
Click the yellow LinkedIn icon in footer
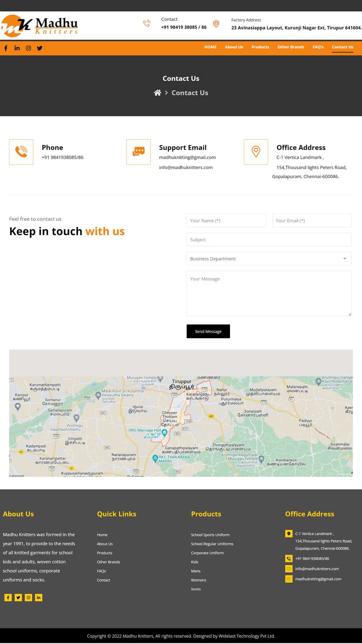[x=38, y=598]
